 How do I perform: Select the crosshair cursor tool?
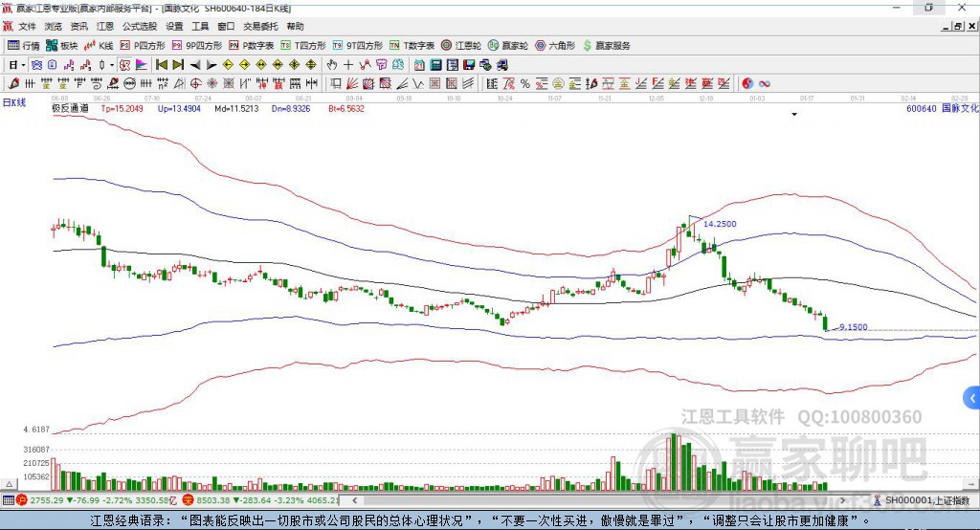348,65
